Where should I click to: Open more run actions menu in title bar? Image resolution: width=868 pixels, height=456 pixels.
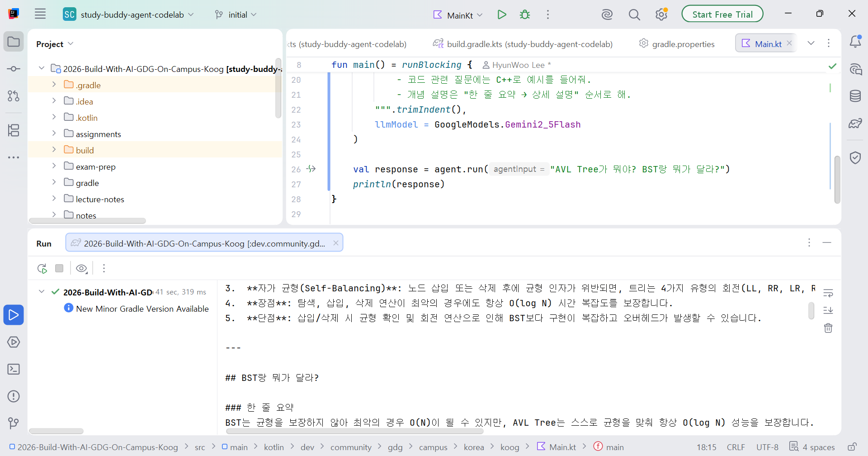point(548,14)
